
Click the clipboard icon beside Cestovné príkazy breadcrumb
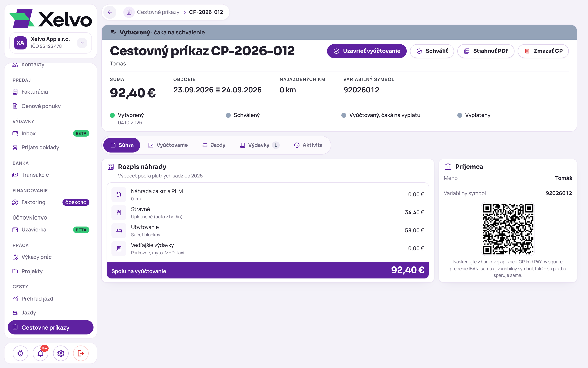129,12
